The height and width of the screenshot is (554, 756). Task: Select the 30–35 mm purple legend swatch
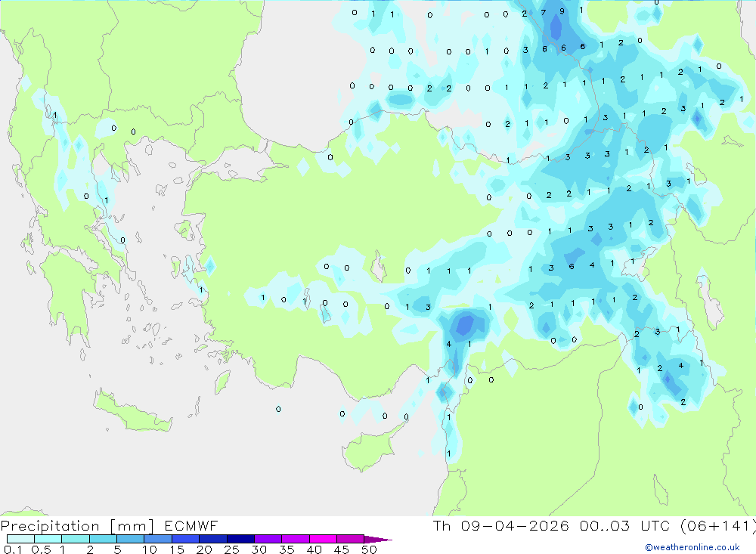click(x=268, y=539)
